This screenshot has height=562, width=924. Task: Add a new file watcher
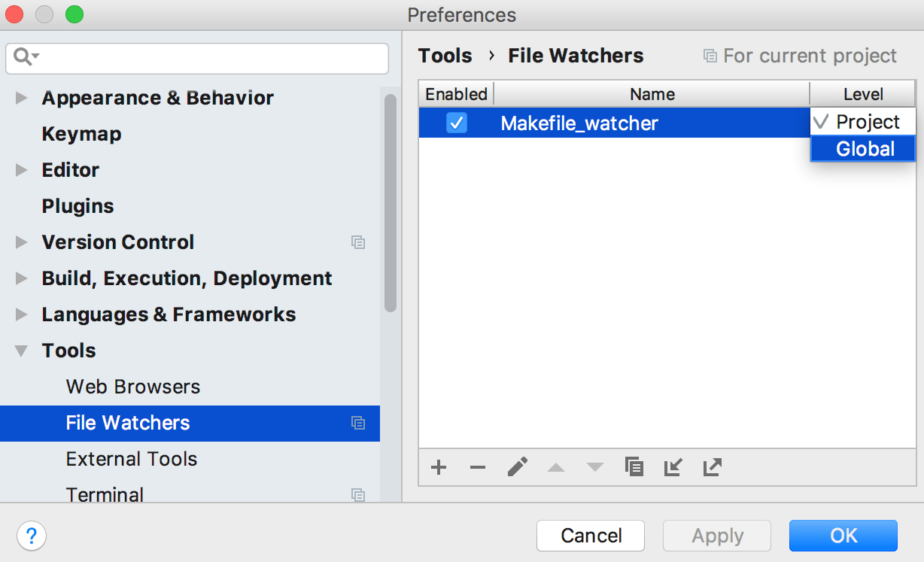pyautogui.click(x=439, y=467)
